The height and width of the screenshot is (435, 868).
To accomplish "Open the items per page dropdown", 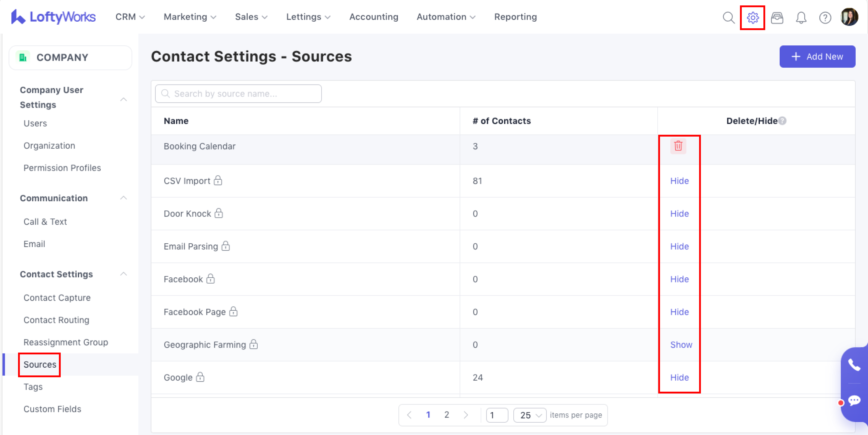I will coord(529,415).
